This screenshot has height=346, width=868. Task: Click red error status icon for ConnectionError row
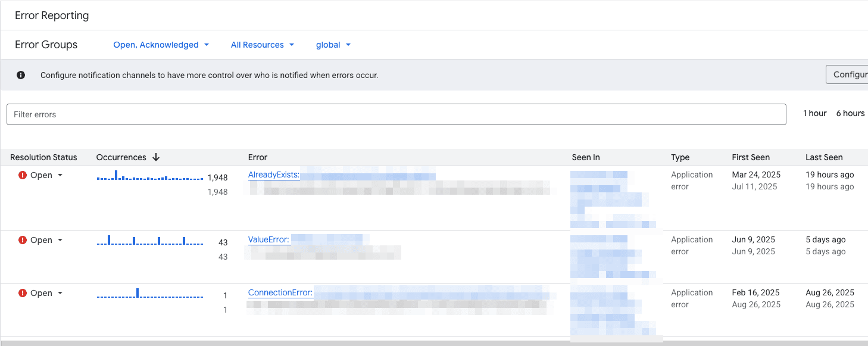23,293
